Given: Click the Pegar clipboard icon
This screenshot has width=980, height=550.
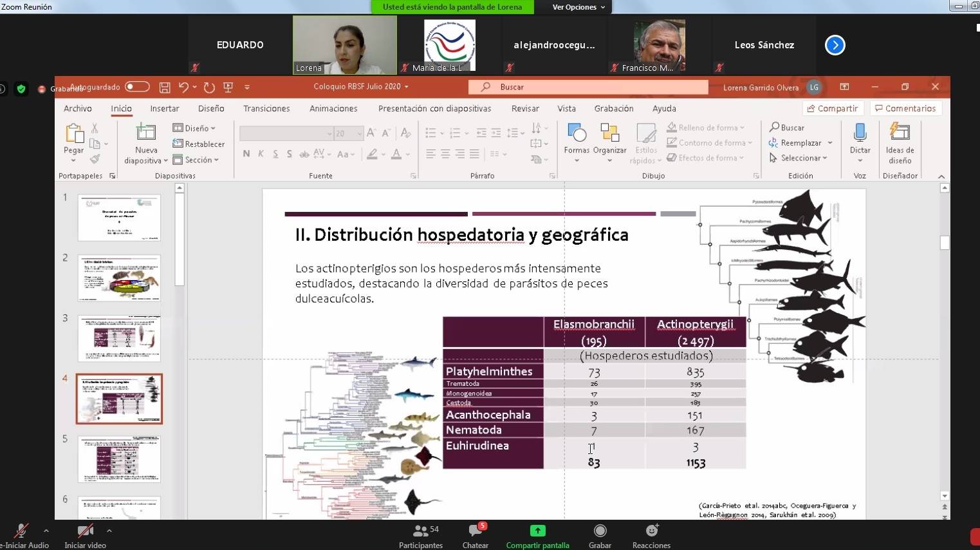Looking at the screenshot, I should pyautogui.click(x=74, y=133).
